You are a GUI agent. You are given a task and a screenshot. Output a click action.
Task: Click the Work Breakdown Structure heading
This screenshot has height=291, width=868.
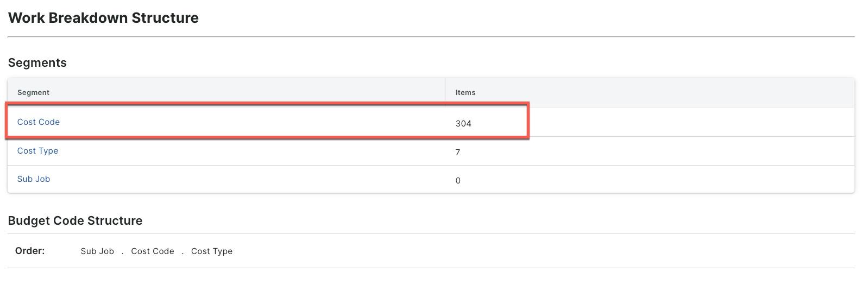103,18
